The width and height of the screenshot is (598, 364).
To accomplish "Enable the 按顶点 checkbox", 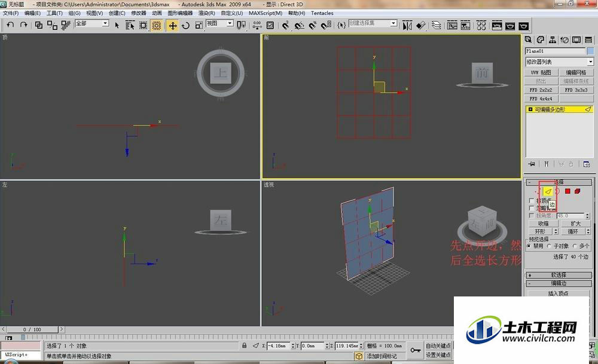I will pos(532,200).
